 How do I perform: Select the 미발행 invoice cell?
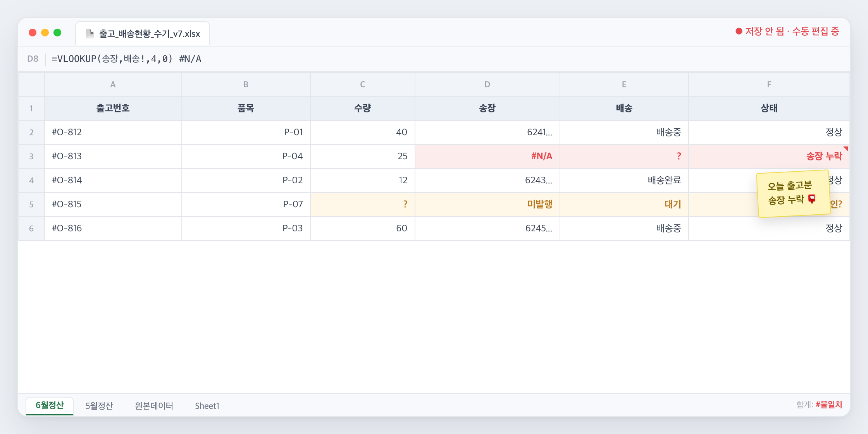(487, 205)
